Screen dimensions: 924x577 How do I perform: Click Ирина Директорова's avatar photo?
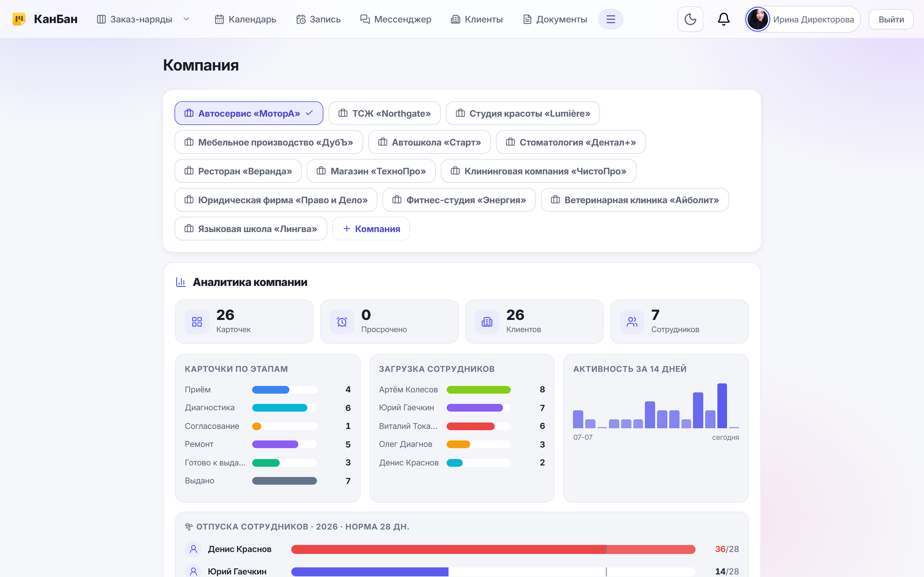click(757, 19)
